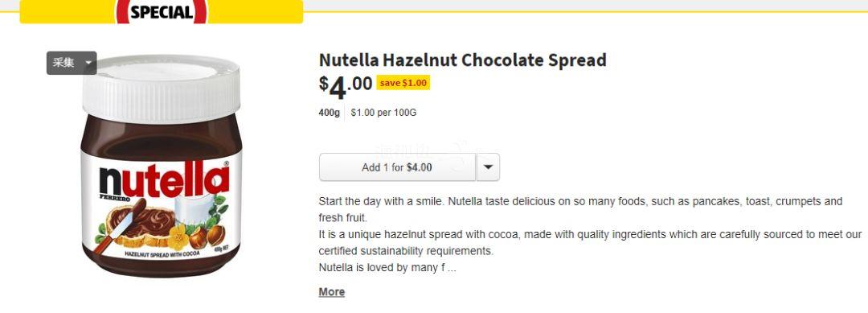The width and height of the screenshot is (868, 313).
Task: Select the $4.00 price text
Action: click(x=346, y=86)
